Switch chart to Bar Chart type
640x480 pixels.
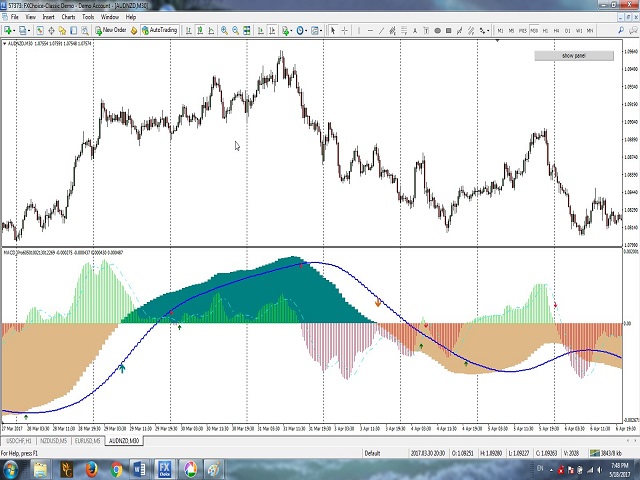tap(189, 31)
